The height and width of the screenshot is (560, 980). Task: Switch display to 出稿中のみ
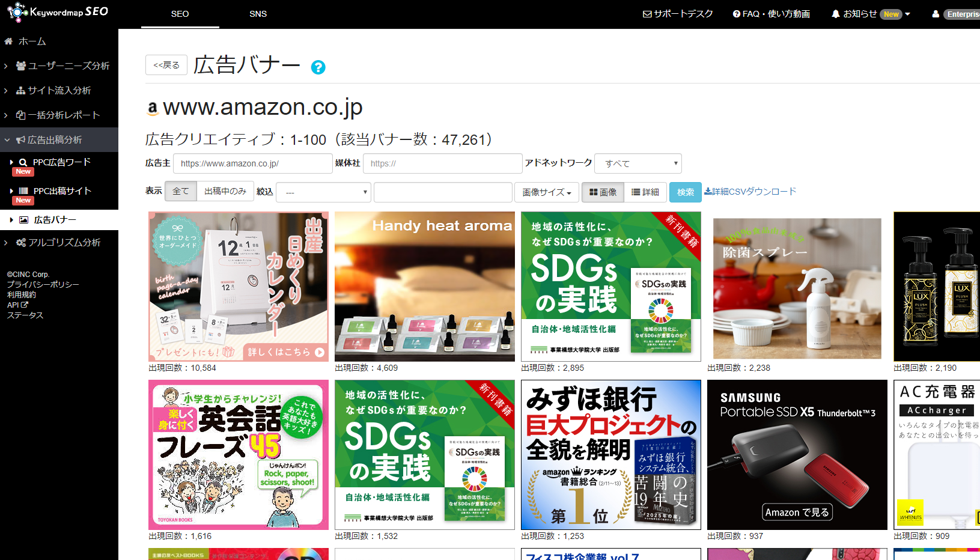point(225,192)
